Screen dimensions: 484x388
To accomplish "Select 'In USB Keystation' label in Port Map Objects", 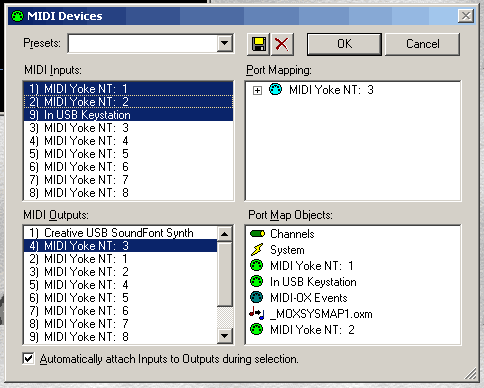I will pyautogui.click(x=313, y=282).
